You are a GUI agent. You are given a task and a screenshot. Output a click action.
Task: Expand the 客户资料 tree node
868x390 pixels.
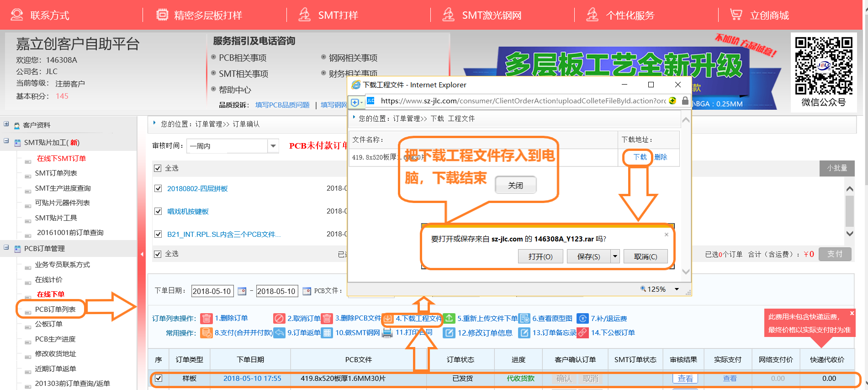click(x=6, y=124)
